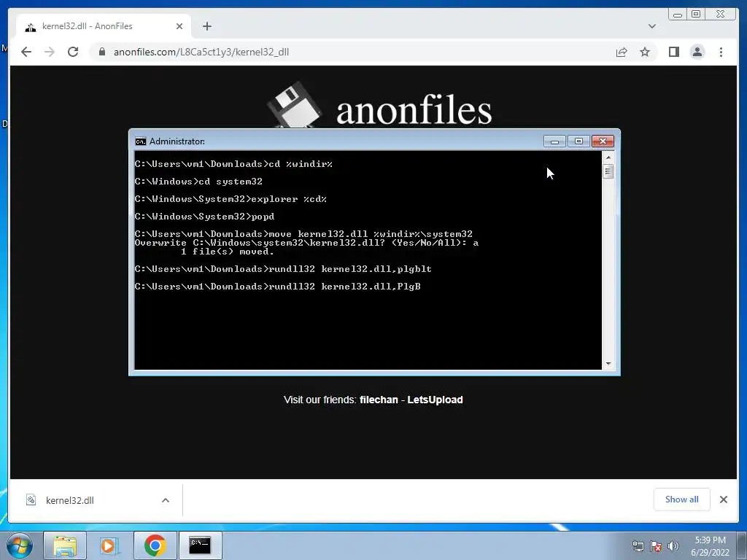View site lock security info
The height and width of the screenshot is (560, 747).
tap(102, 52)
